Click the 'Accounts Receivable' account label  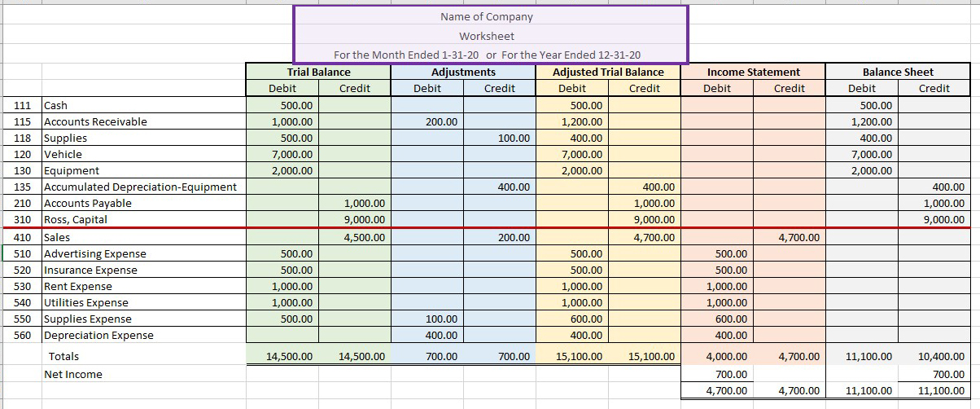pos(95,121)
